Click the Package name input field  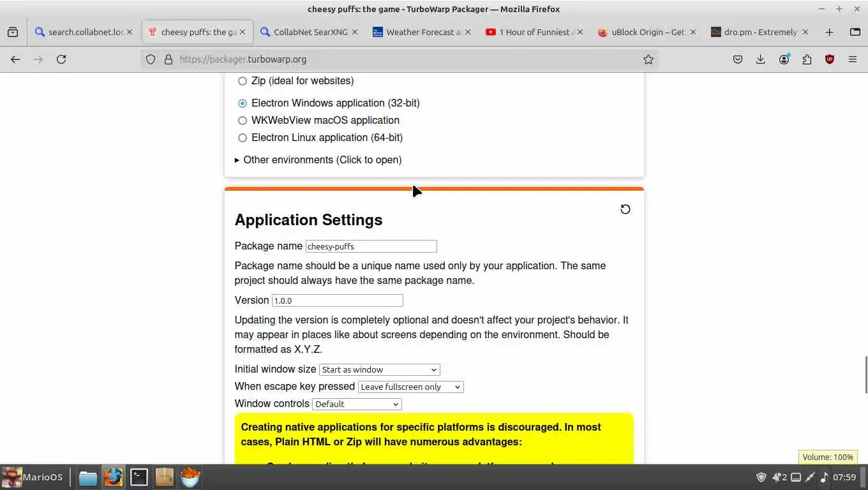click(x=371, y=246)
